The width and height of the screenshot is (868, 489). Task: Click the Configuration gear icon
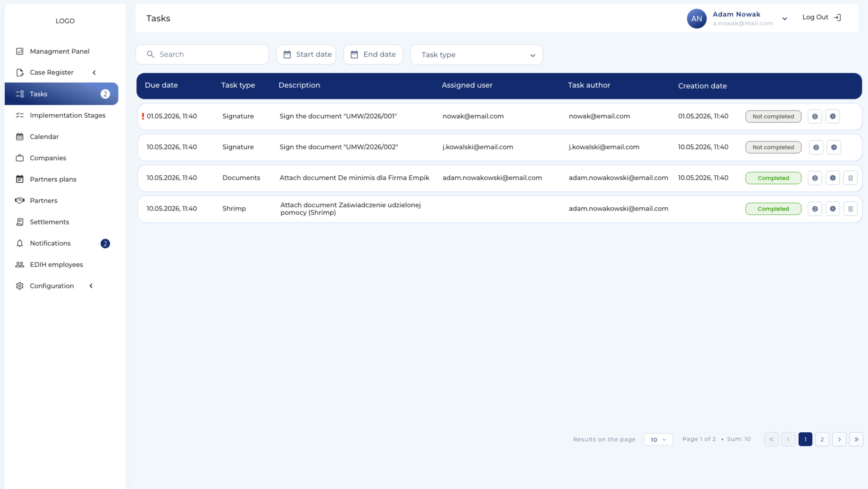coord(20,286)
